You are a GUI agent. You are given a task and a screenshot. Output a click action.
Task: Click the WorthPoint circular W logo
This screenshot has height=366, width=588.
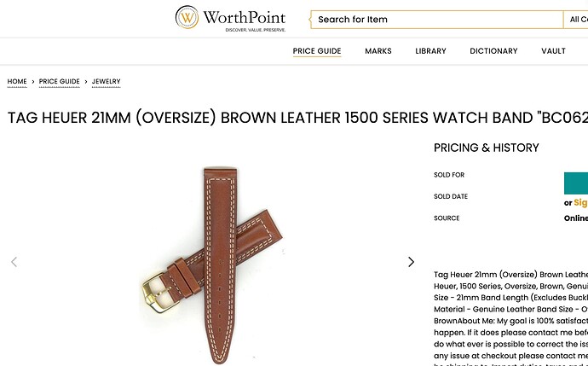(x=187, y=17)
